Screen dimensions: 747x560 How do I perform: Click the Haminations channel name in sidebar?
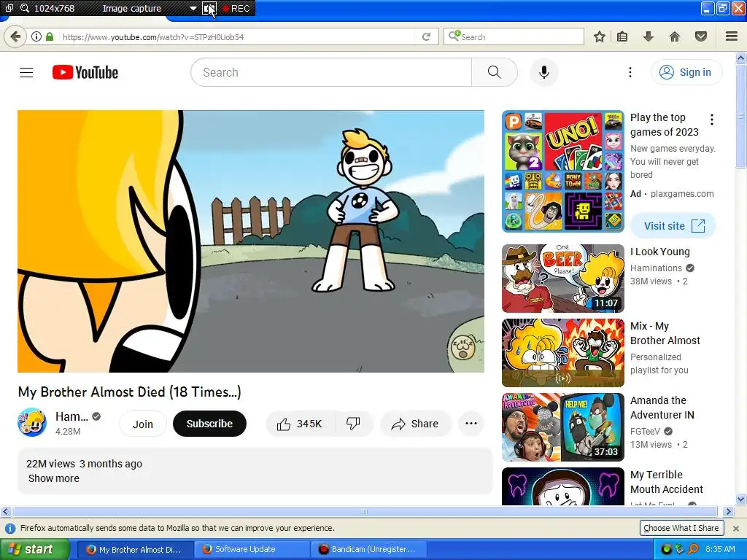coord(656,268)
